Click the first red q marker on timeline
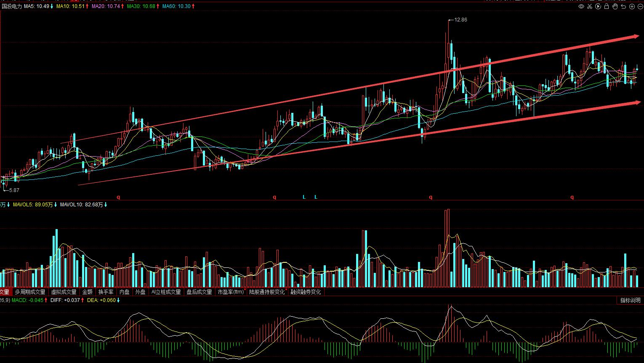This screenshot has width=644, height=363. (x=118, y=197)
